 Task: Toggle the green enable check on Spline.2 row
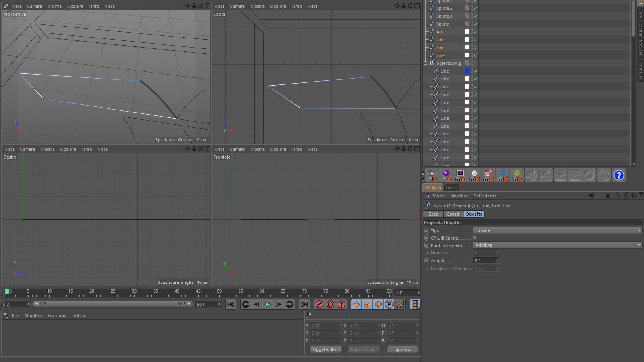(476, 8)
